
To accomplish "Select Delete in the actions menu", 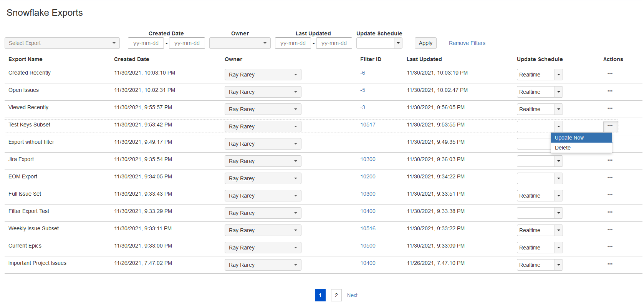I will [581, 148].
